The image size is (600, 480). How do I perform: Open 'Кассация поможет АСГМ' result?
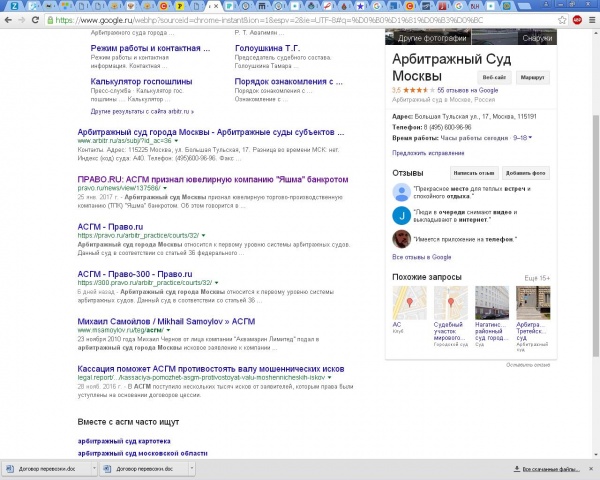[x=211, y=369]
